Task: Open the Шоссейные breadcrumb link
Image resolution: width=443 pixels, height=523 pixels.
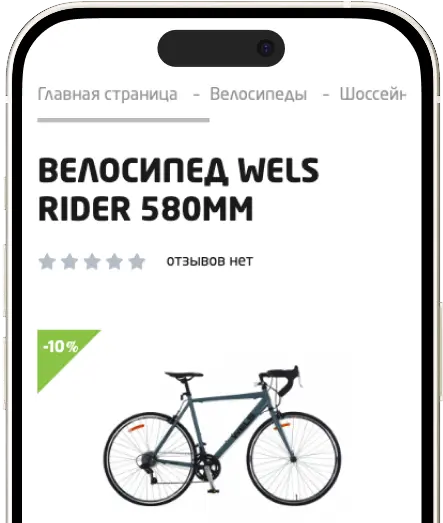Action: pyautogui.click(x=373, y=94)
